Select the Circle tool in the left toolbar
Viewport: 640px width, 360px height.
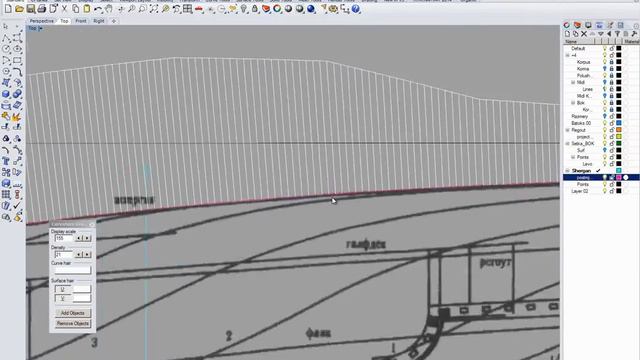6,49
